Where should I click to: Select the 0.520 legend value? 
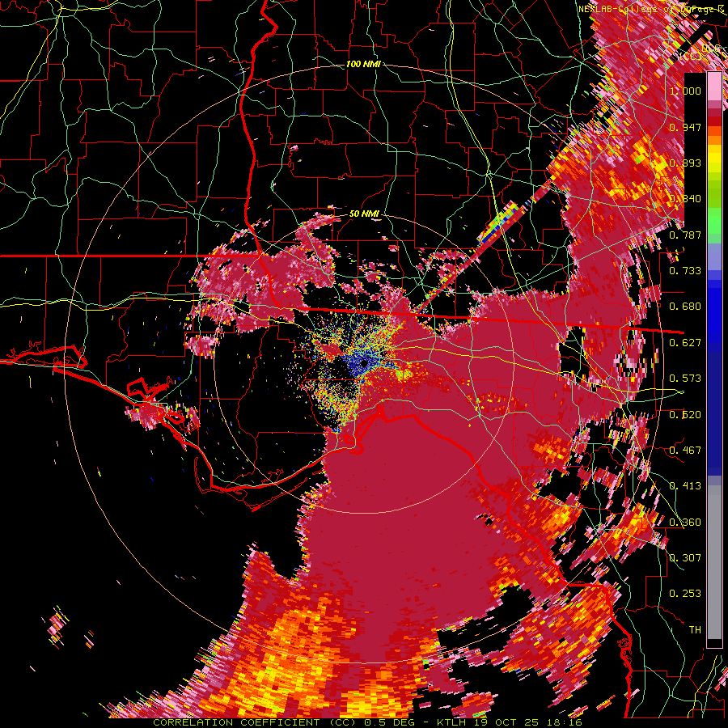point(685,414)
